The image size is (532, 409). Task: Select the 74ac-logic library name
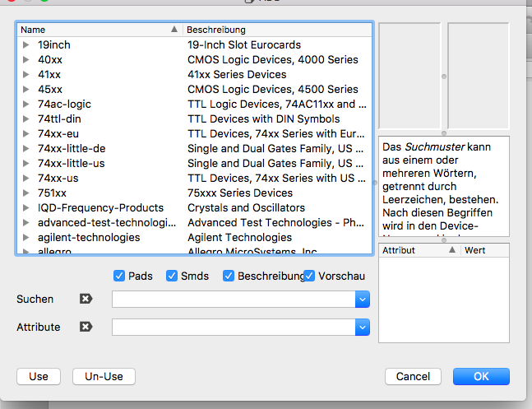click(x=64, y=104)
